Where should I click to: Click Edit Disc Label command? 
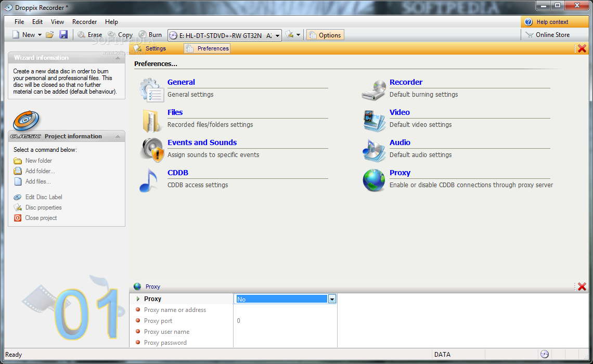point(44,197)
